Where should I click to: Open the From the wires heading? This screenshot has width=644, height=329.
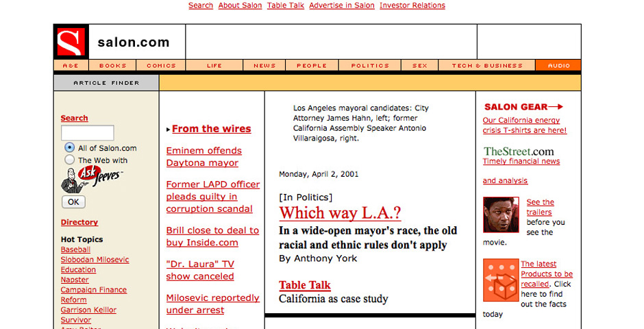point(211,129)
